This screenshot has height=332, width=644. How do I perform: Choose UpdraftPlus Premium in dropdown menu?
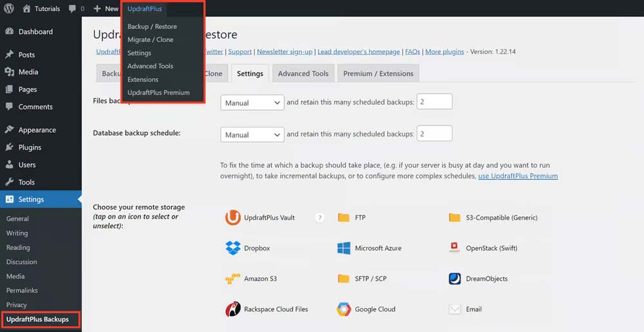click(158, 93)
